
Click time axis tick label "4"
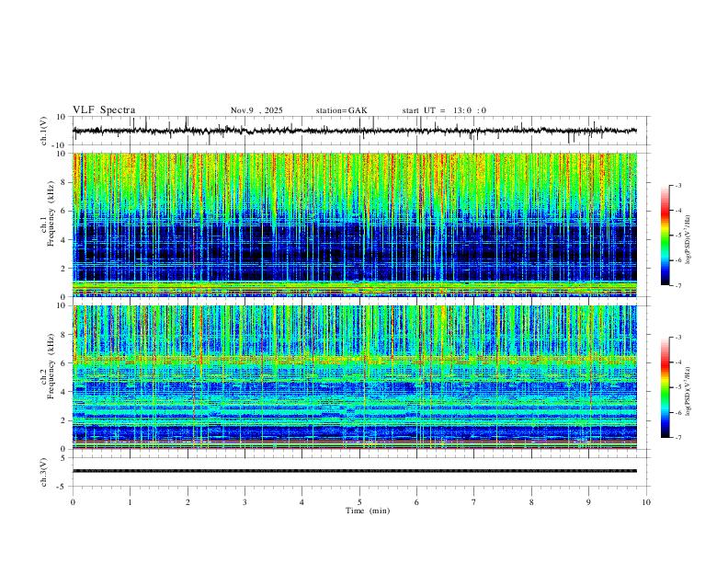pyautogui.click(x=301, y=502)
